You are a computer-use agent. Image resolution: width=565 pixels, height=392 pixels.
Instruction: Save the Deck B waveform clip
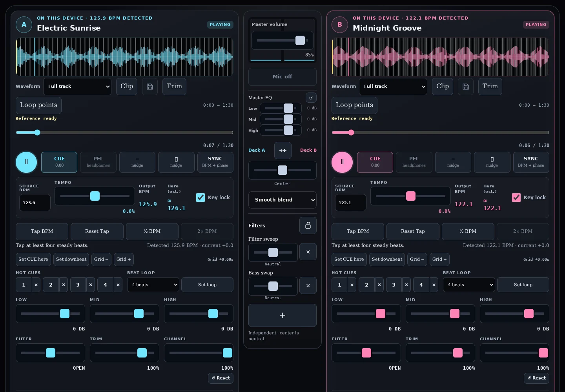click(x=466, y=87)
